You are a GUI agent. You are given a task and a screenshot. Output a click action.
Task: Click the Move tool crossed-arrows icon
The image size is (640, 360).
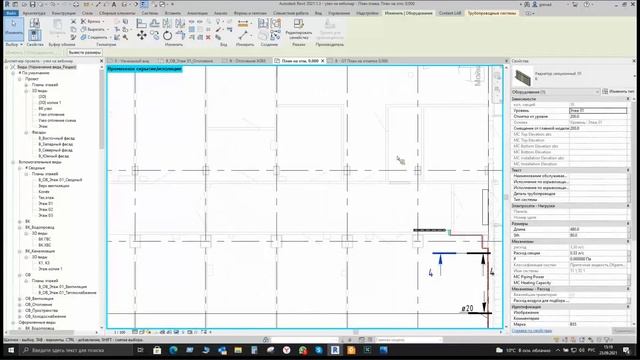coord(142,36)
